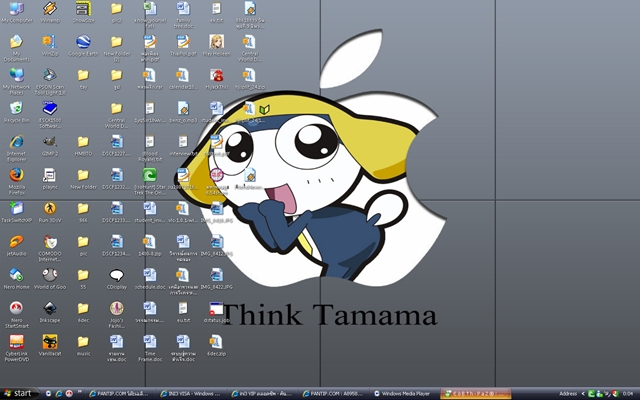This screenshot has width=640, height=400.
Task: Open the Nero Home shortcut
Action: 17,279
